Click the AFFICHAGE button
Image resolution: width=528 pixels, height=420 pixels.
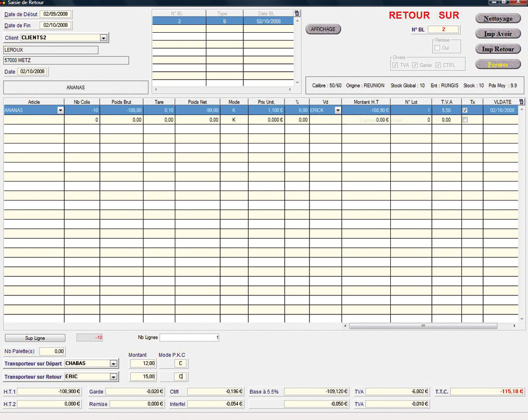pyautogui.click(x=323, y=29)
